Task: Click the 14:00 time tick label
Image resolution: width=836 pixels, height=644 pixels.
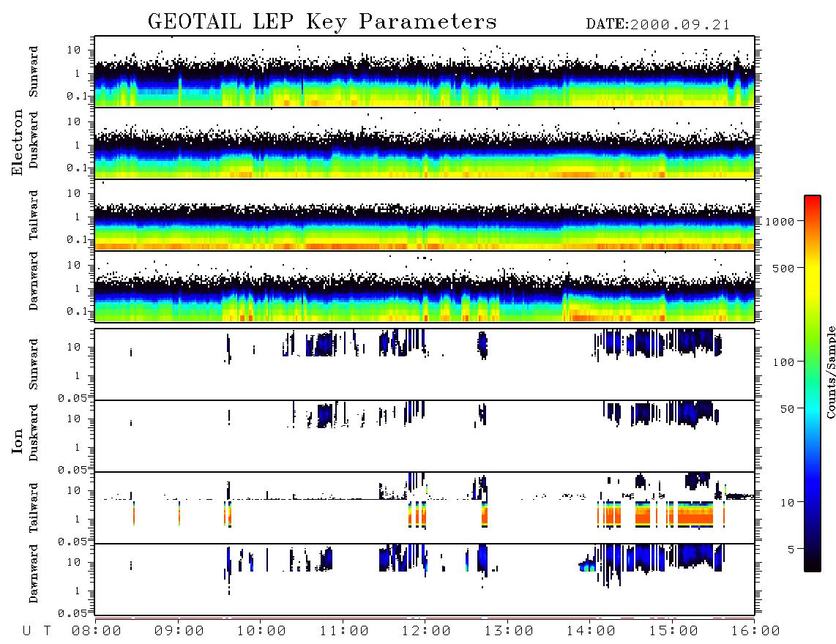Action: [x=591, y=632]
